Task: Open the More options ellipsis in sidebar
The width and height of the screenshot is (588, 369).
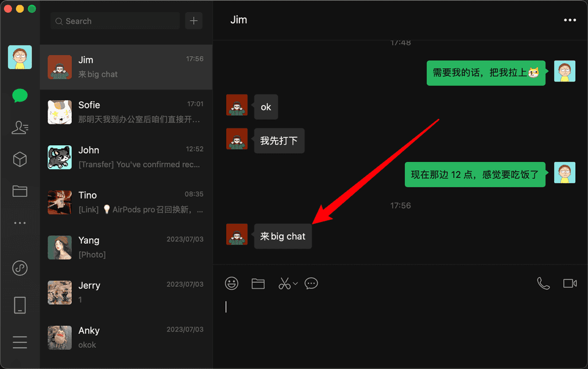Action: pyautogui.click(x=20, y=223)
